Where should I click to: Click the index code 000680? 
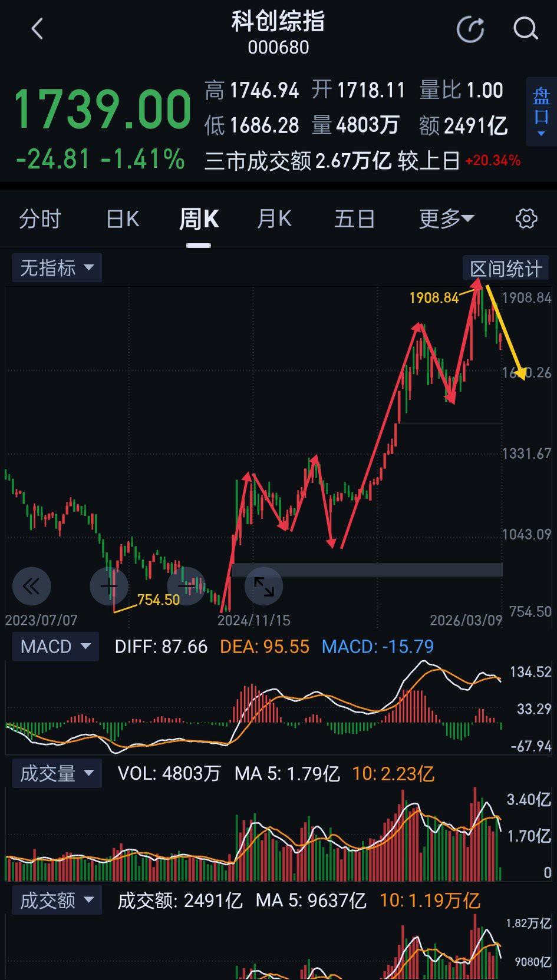[x=278, y=48]
